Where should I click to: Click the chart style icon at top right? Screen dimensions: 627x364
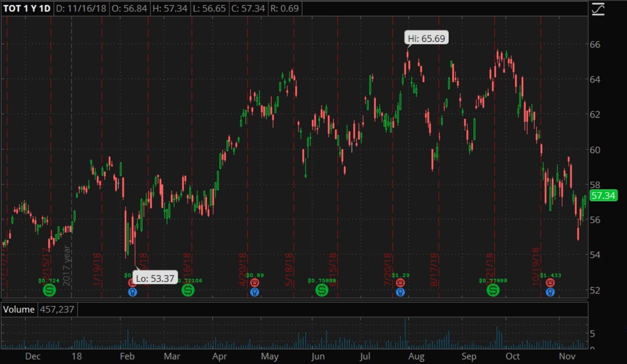coord(598,9)
